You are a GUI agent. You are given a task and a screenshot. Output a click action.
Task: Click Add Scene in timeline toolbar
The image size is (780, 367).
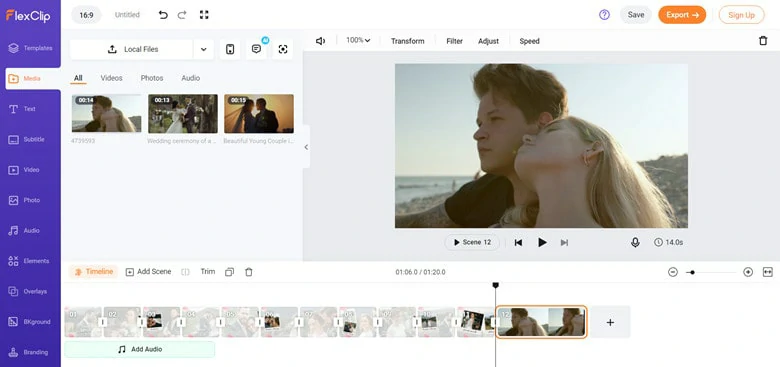point(148,272)
